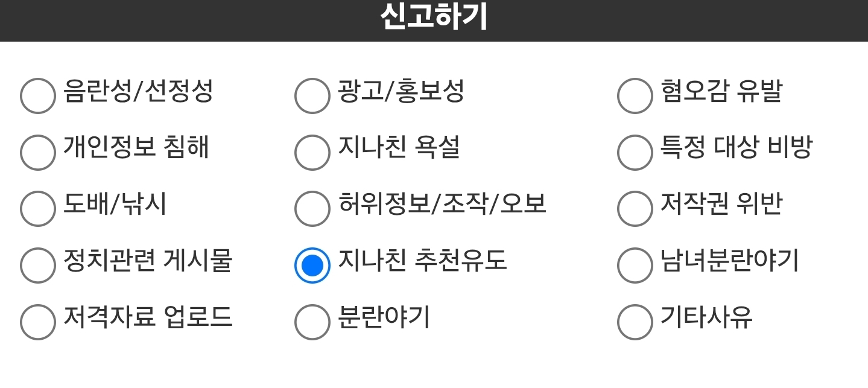The height and width of the screenshot is (388, 868).
Task: Choose the 광고/홍보성 radio option
Action: tap(312, 96)
